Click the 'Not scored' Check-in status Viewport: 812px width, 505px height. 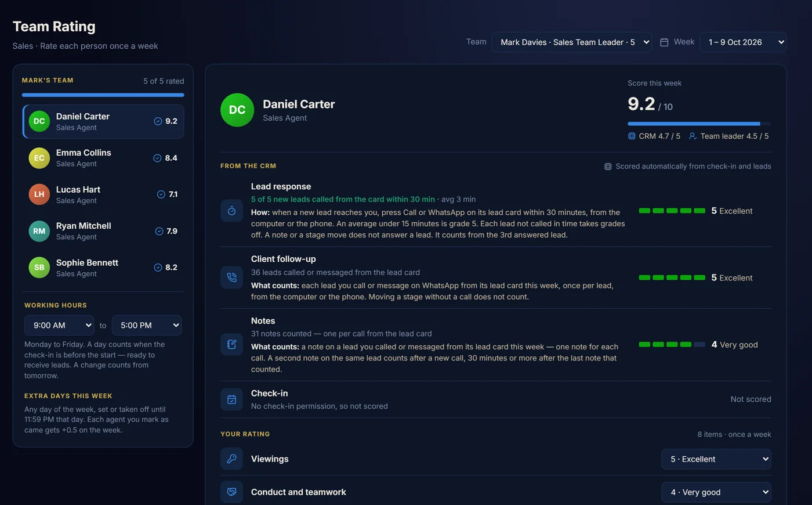click(x=751, y=399)
